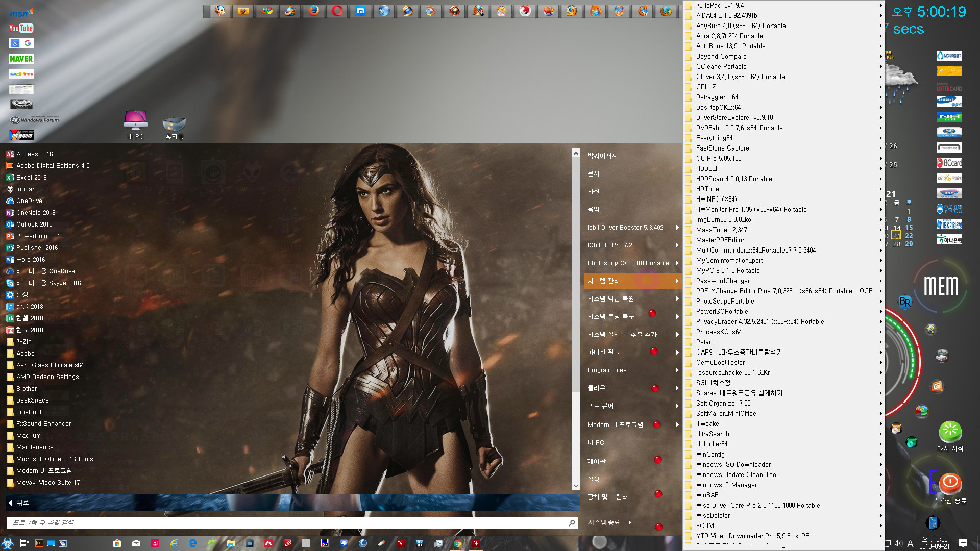The height and width of the screenshot is (551, 980).
Task: Click the search magnifier icon
Action: (x=572, y=522)
